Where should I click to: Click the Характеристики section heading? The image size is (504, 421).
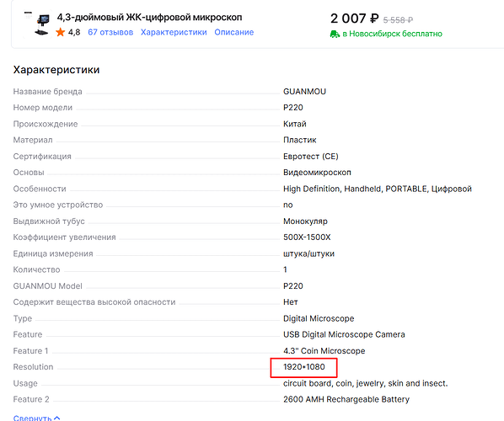(56, 70)
